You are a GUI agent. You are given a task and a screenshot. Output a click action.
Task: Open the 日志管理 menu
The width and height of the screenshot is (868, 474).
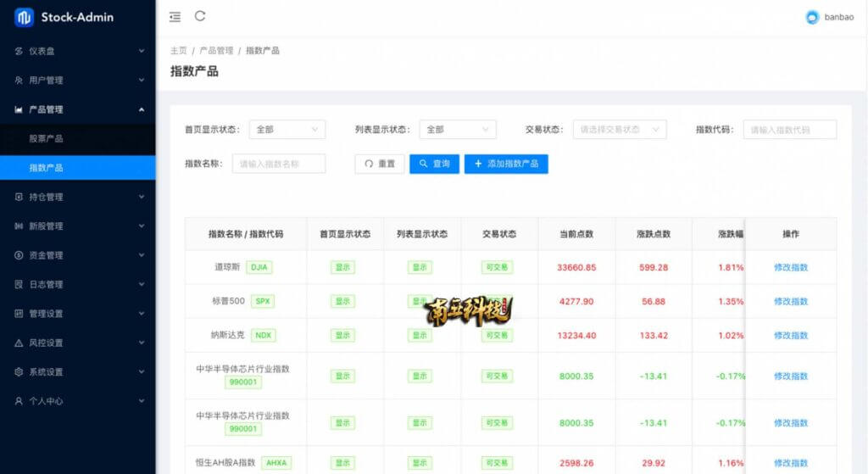click(x=77, y=284)
